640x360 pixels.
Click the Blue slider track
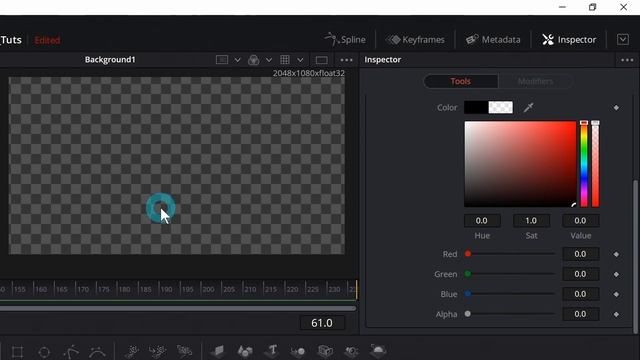click(510, 294)
